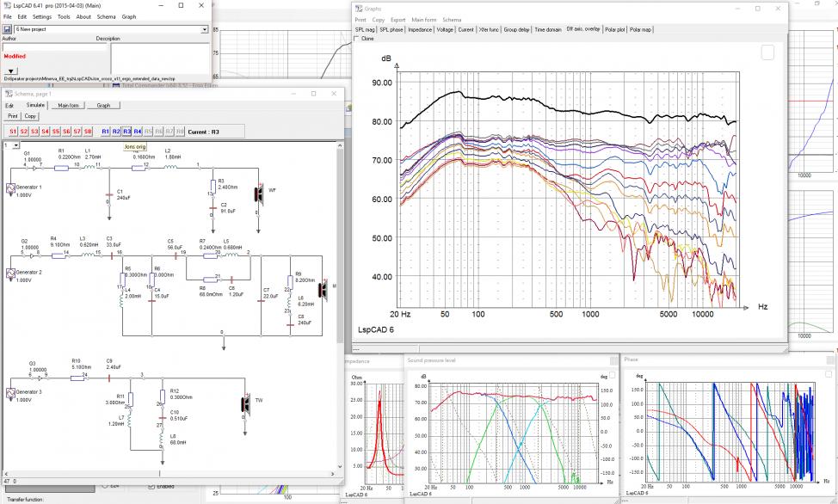
Task: Recall the R1 snapshot
Action: (x=105, y=132)
